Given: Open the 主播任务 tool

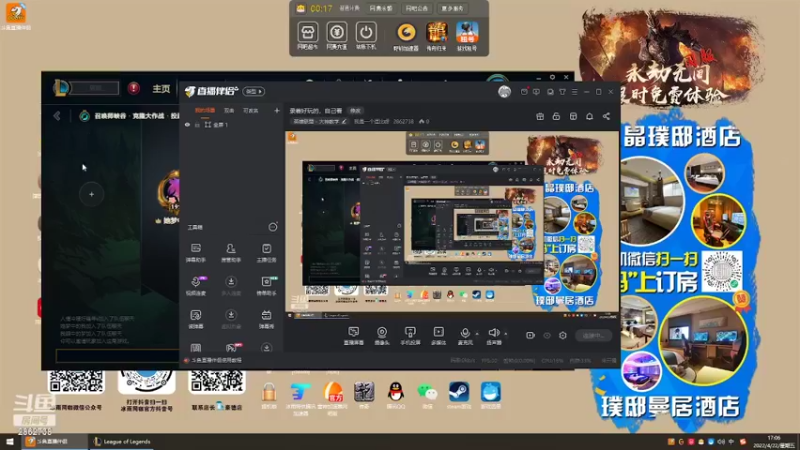Looking at the screenshot, I should [266, 253].
